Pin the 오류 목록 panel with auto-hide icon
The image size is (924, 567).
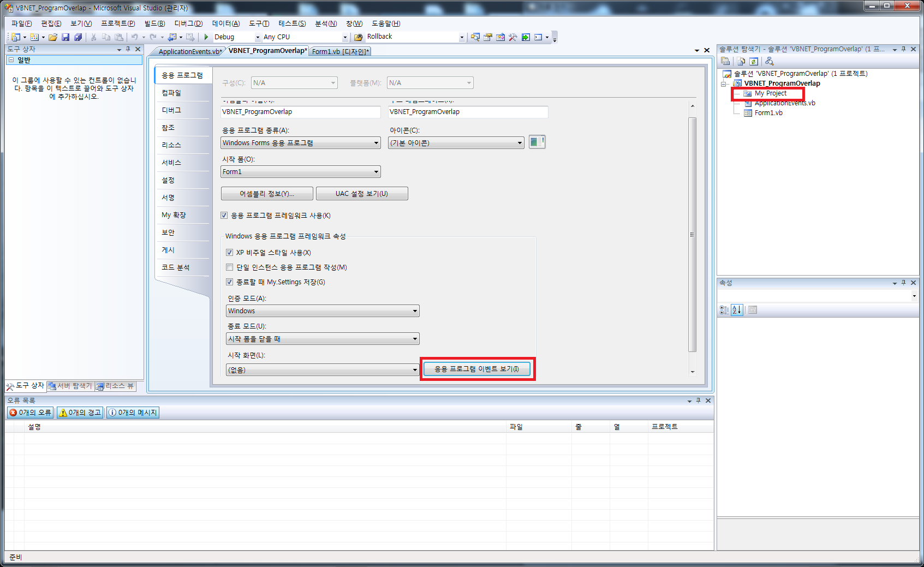pos(698,401)
